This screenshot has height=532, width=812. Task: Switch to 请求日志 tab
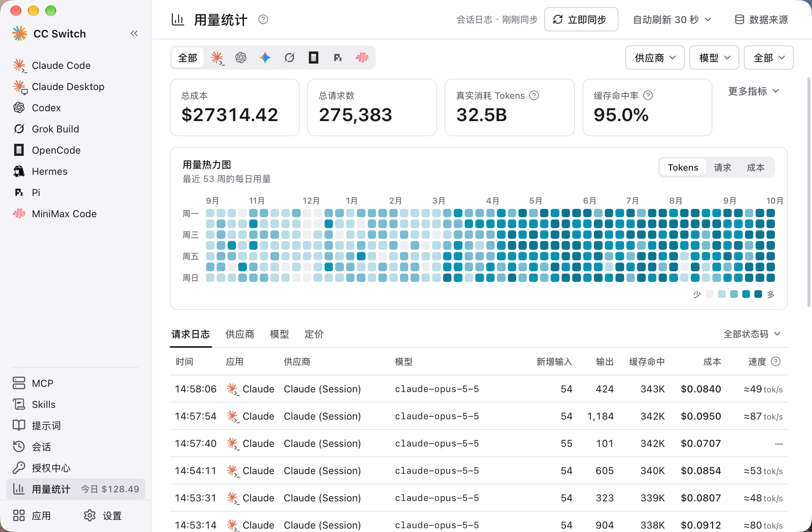191,334
